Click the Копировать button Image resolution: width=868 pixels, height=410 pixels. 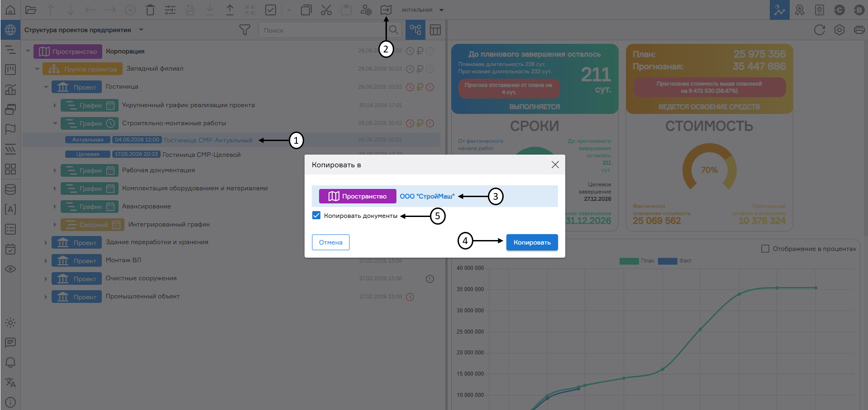[x=532, y=242]
